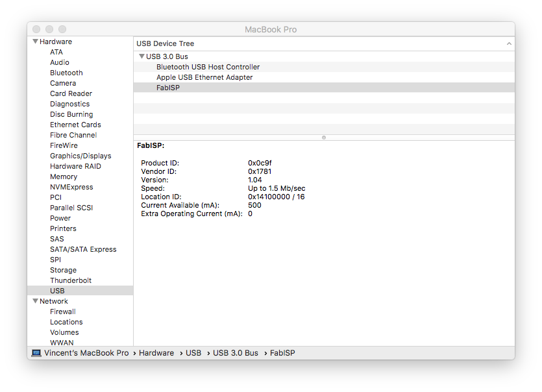Screen dimensions: 542x392
Task: Click the laptop icon in path bar
Action: pos(36,353)
